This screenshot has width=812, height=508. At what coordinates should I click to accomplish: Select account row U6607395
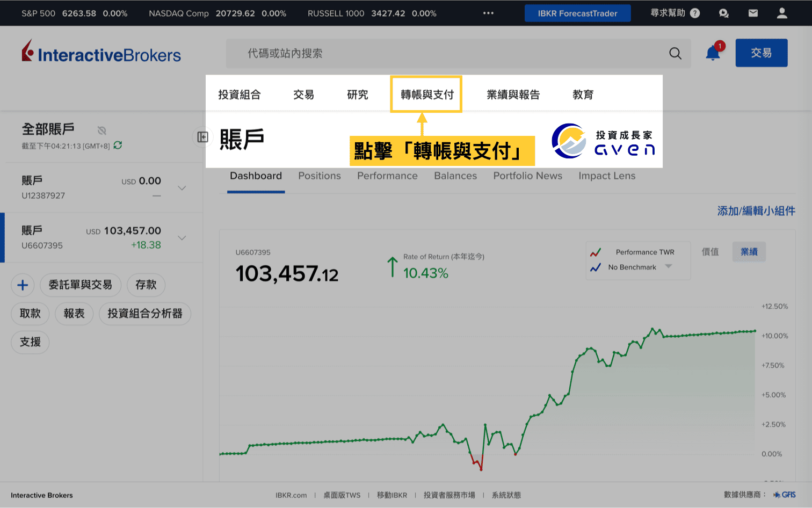pyautogui.click(x=102, y=238)
